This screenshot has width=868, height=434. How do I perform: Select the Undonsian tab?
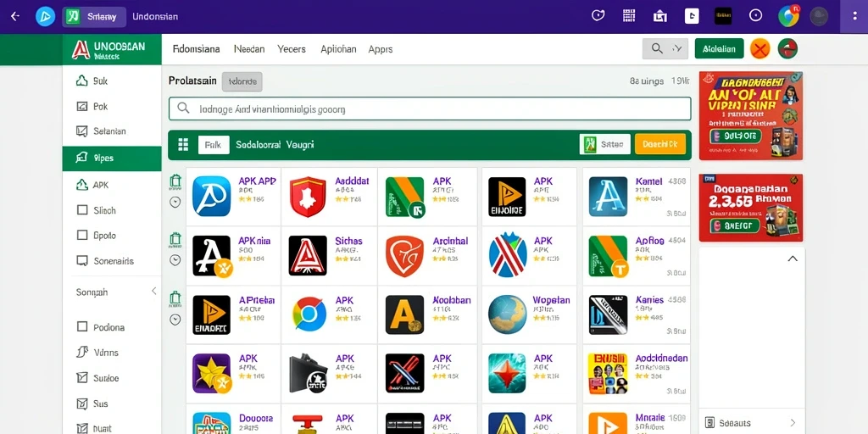coord(155,17)
